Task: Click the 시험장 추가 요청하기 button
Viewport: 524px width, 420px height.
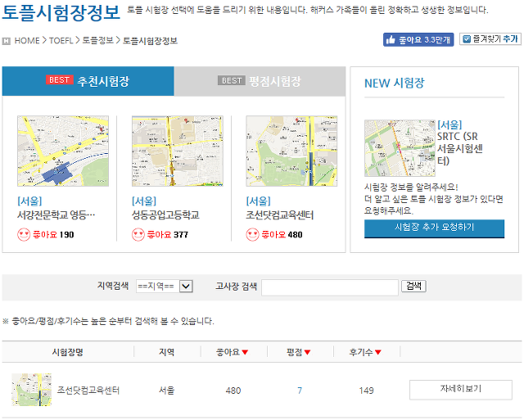Action: [x=434, y=228]
